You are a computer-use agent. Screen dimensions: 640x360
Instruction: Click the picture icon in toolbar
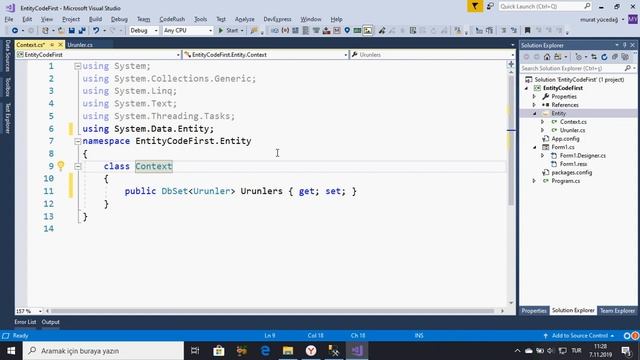pos(368,31)
